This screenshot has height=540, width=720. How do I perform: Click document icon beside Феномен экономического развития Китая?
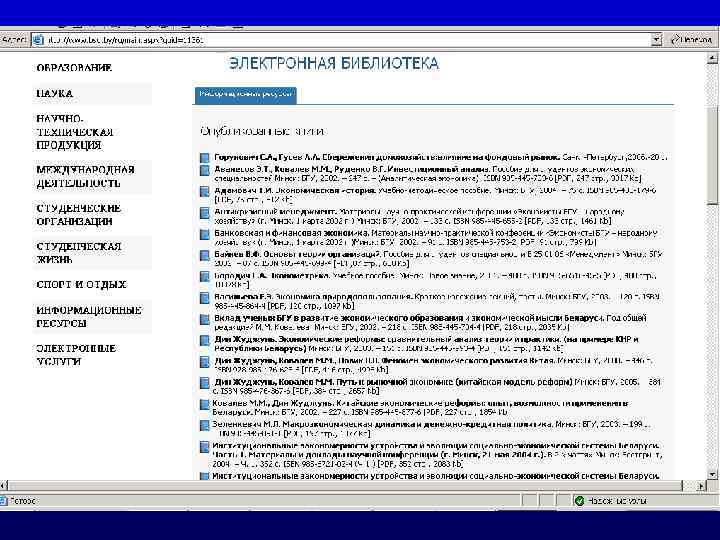(205, 361)
